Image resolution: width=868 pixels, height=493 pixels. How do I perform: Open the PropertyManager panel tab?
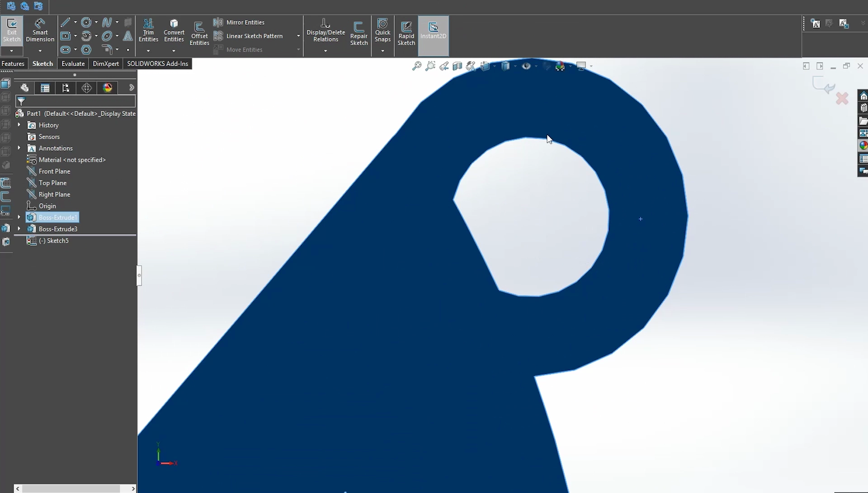[45, 88]
